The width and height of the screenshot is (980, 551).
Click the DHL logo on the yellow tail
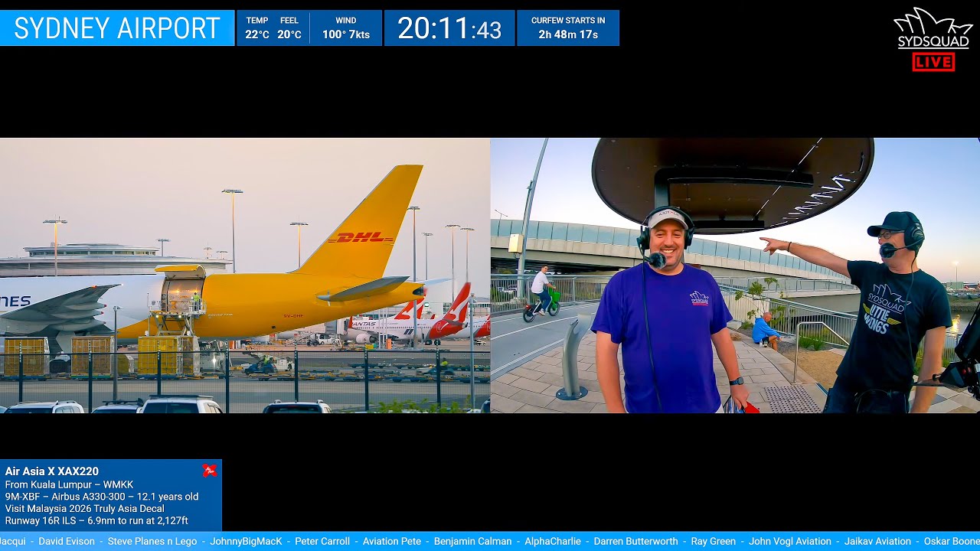click(361, 238)
